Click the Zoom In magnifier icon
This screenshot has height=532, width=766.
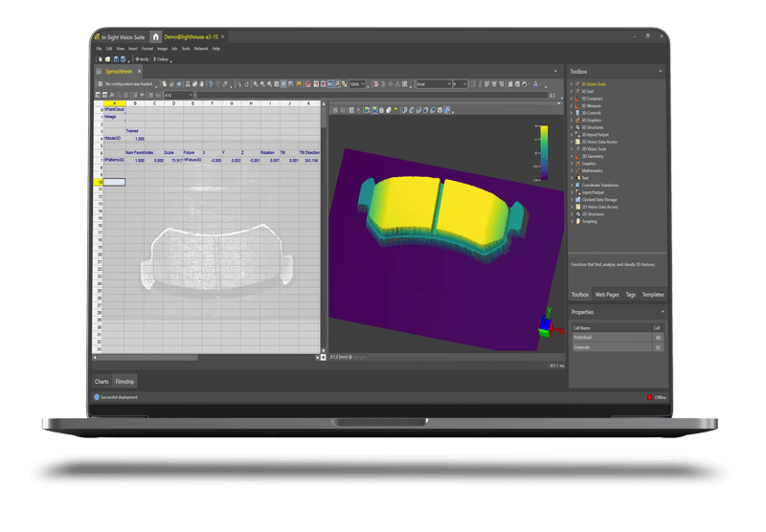256,84
